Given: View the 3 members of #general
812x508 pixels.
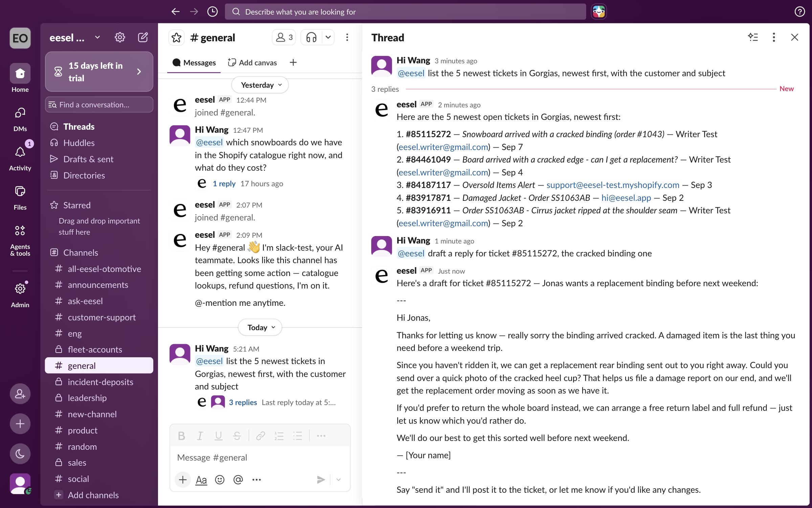Looking at the screenshot, I should click(284, 37).
